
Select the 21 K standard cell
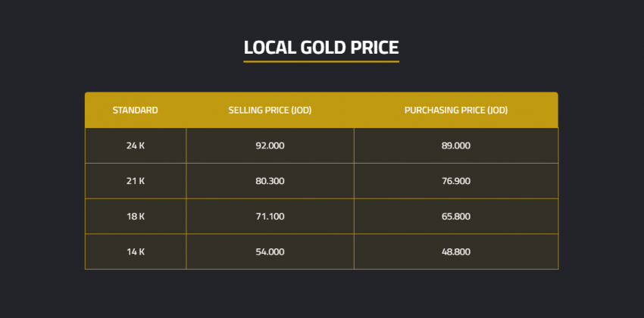[135, 181]
